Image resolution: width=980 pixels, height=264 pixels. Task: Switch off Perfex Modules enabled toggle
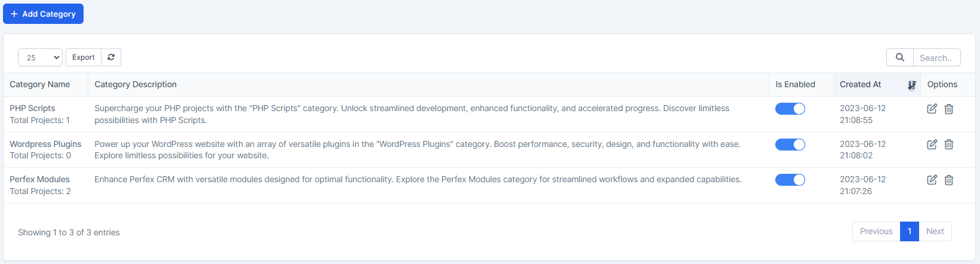click(790, 180)
